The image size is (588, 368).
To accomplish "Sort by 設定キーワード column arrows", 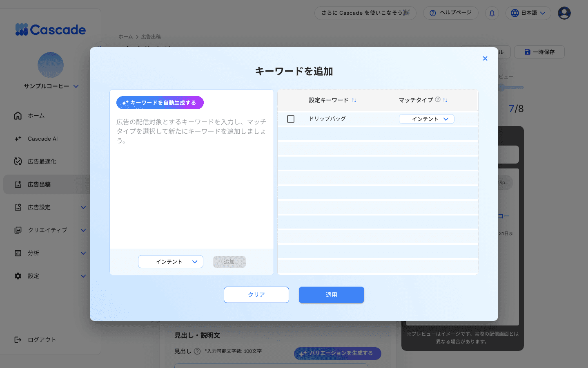I will point(354,100).
